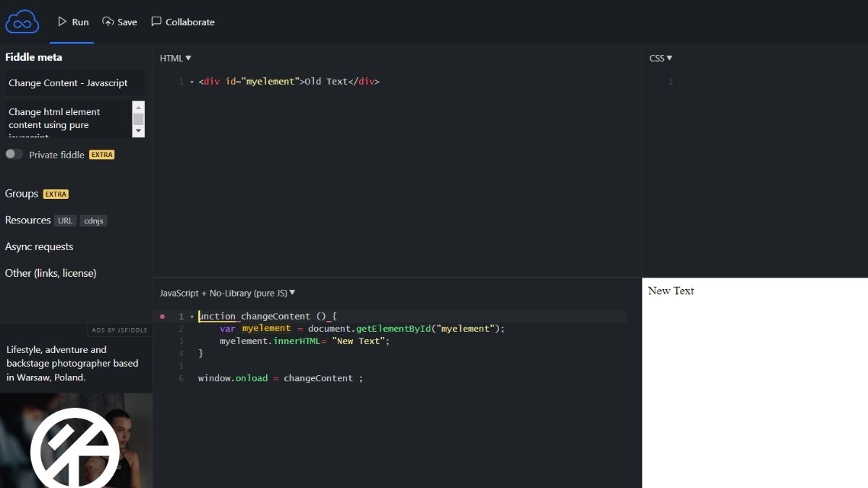Collapse the HTML div fold arrow
The image size is (868, 488).
(x=192, y=82)
